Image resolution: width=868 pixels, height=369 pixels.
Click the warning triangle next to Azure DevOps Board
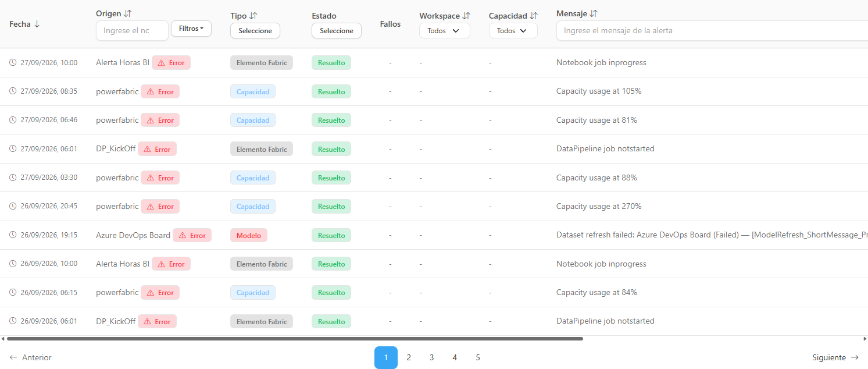coord(183,235)
